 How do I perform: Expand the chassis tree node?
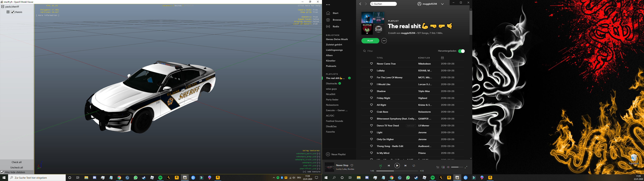(x=8, y=12)
